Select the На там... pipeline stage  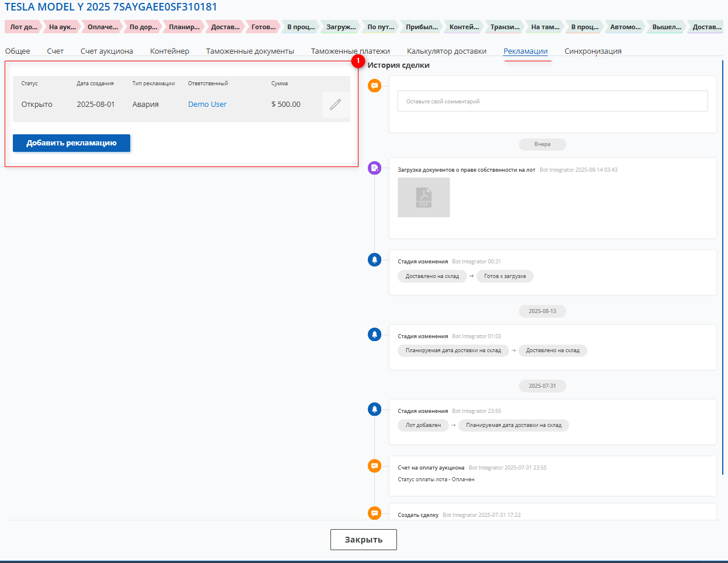pos(545,27)
